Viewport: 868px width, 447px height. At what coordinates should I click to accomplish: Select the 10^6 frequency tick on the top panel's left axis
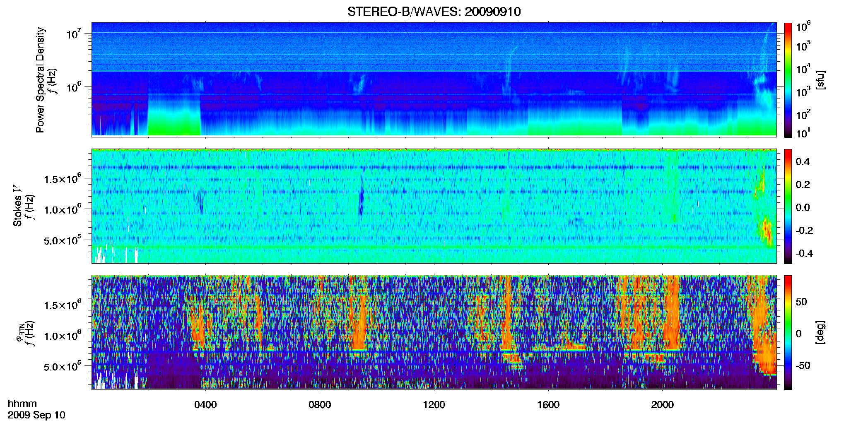[75, 87]
